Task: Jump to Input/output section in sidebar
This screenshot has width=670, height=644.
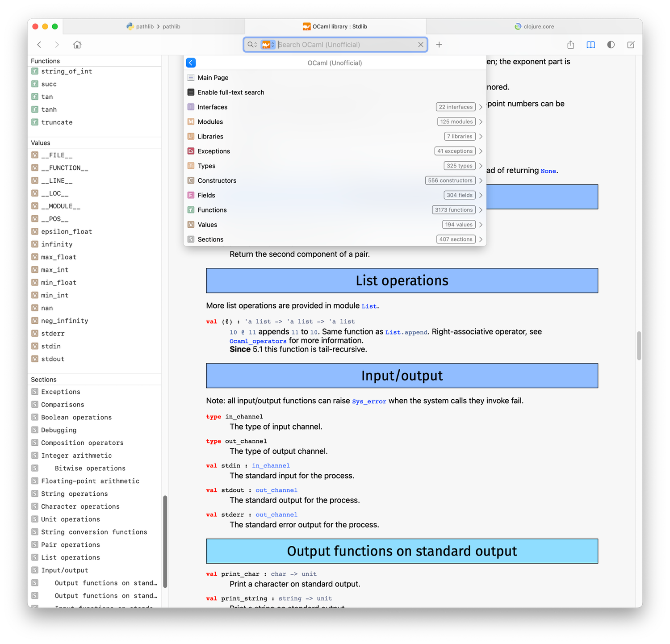Action: 65,570
